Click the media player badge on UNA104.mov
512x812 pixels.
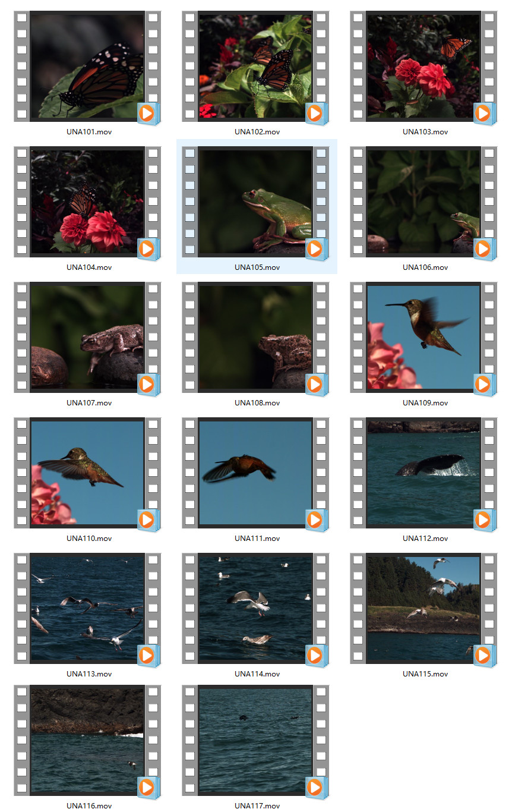tap(148, 249)
